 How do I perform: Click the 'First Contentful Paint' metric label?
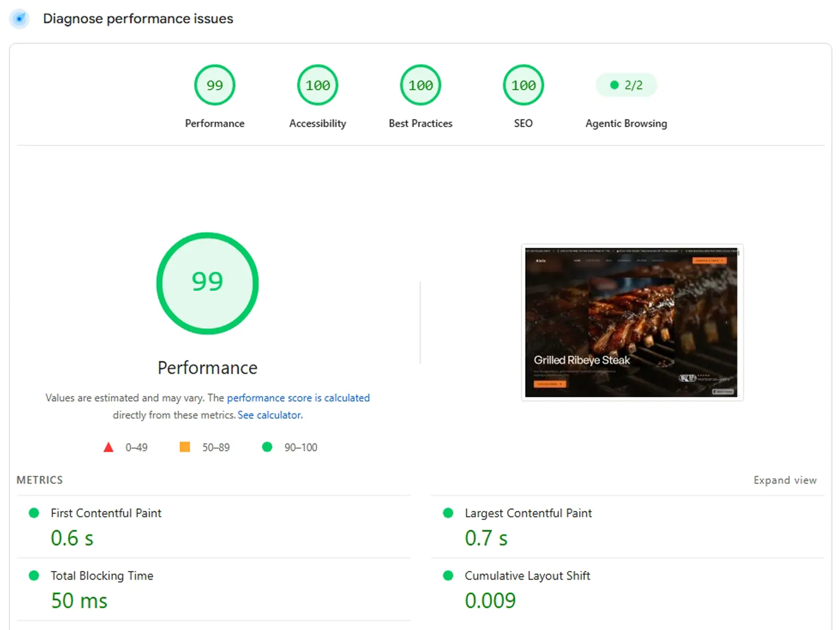tap(106, 513)
